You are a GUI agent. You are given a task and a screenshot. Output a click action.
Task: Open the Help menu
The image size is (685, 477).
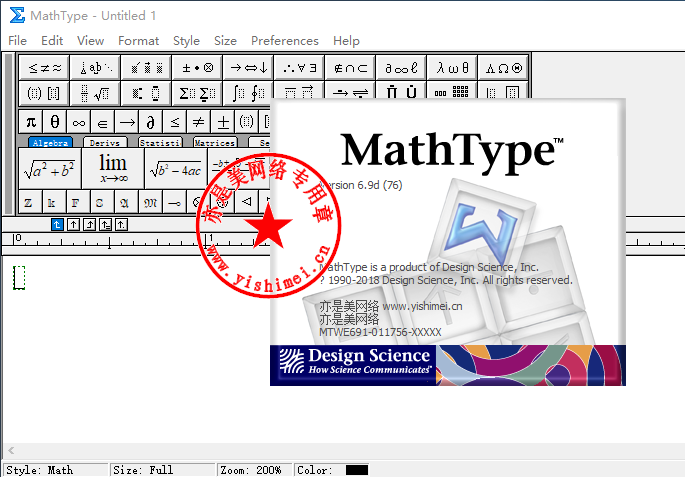(x=346, y=41)
